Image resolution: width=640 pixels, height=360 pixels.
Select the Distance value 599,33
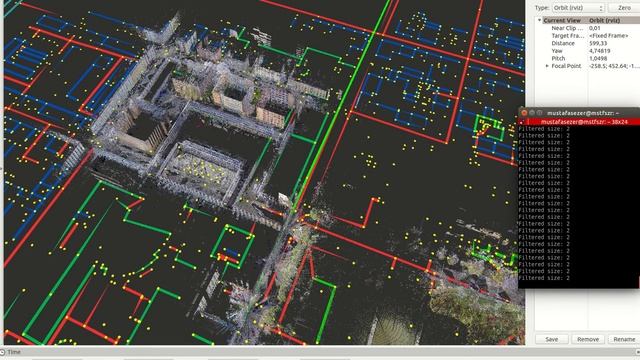(x=598, y=43)
